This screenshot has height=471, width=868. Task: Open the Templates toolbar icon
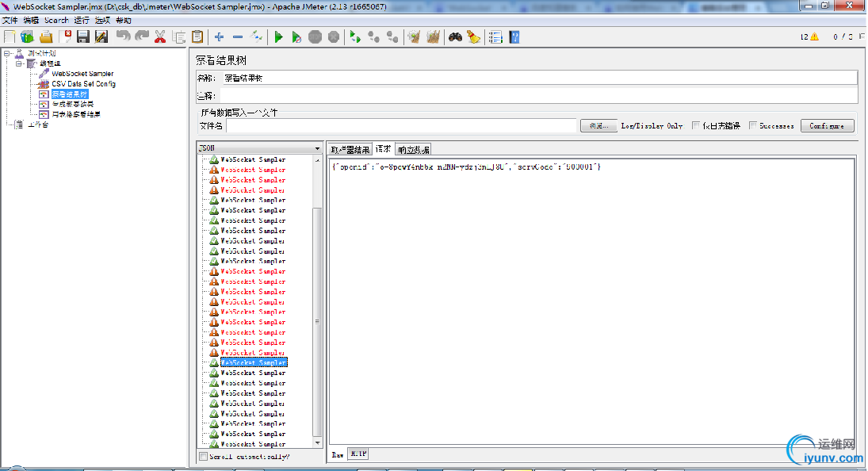coord(27,37)
